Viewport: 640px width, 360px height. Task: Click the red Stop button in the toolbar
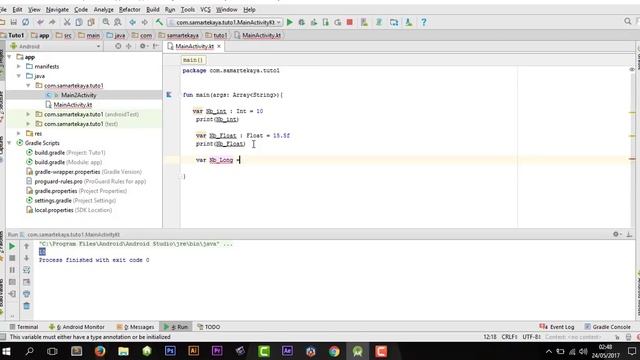pos(350,22)
